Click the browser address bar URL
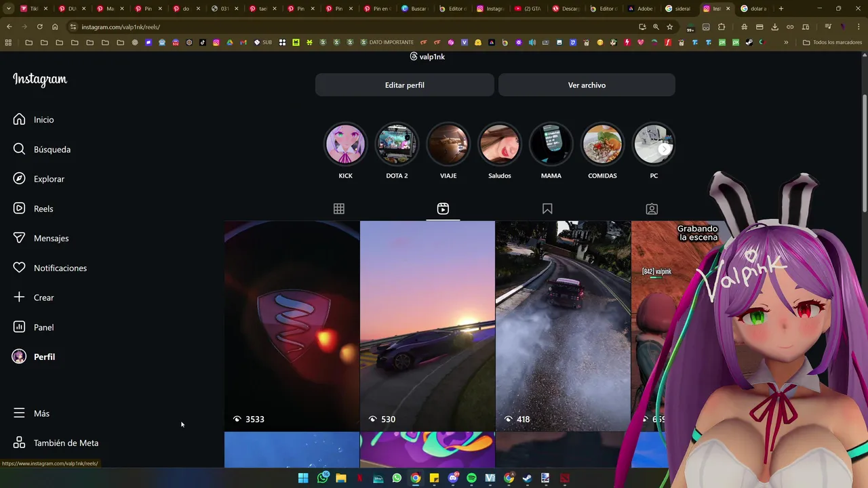The height and width of the screenshot is (488, 868). [x=121, y=27]
